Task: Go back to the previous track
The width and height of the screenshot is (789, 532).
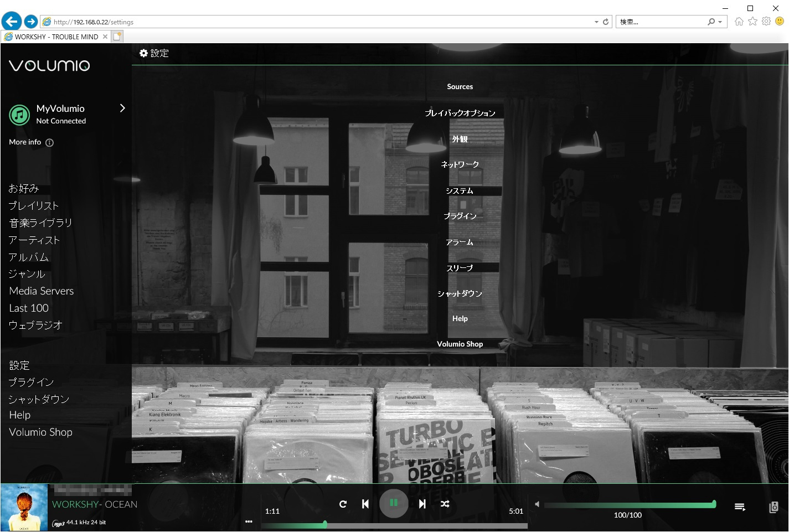Action: (x=365, y=504)
